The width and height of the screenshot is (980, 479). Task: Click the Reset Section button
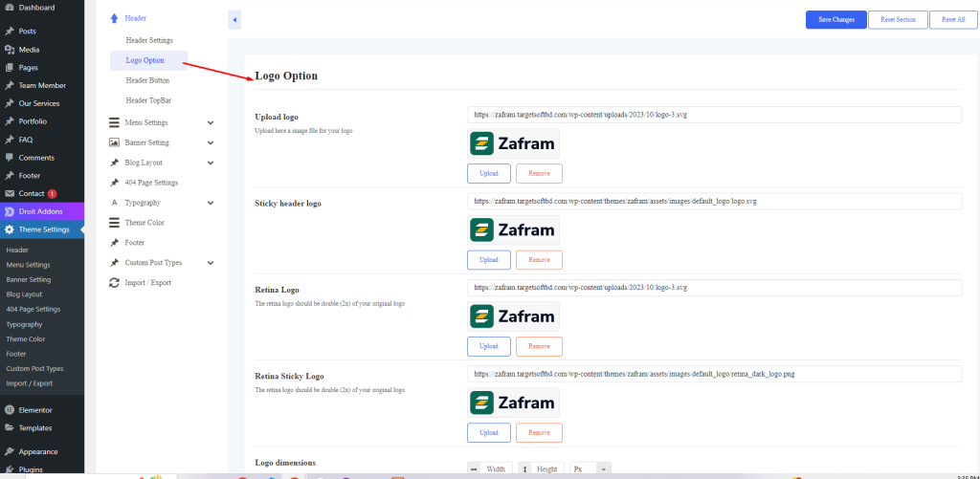pos(897,19)
